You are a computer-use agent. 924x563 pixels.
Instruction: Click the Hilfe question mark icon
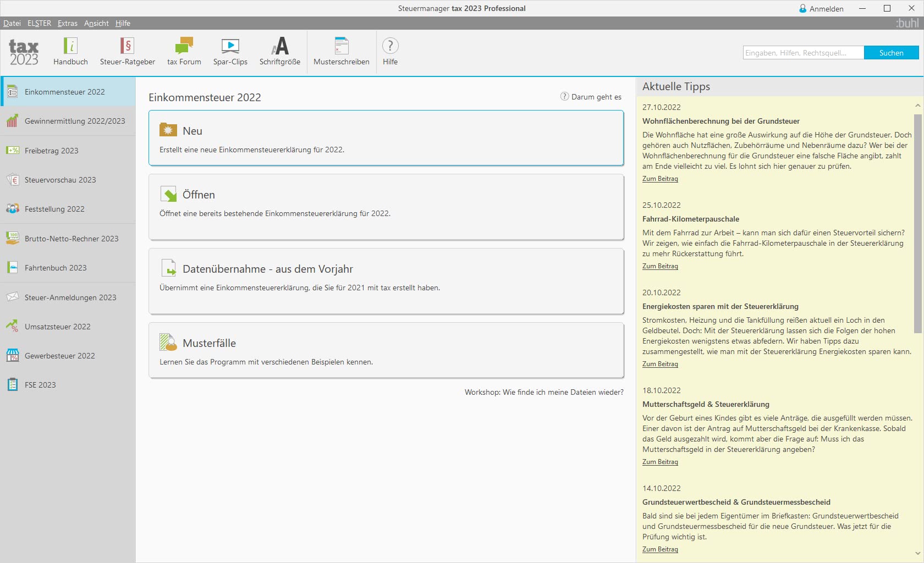click(x=390, y=46)
